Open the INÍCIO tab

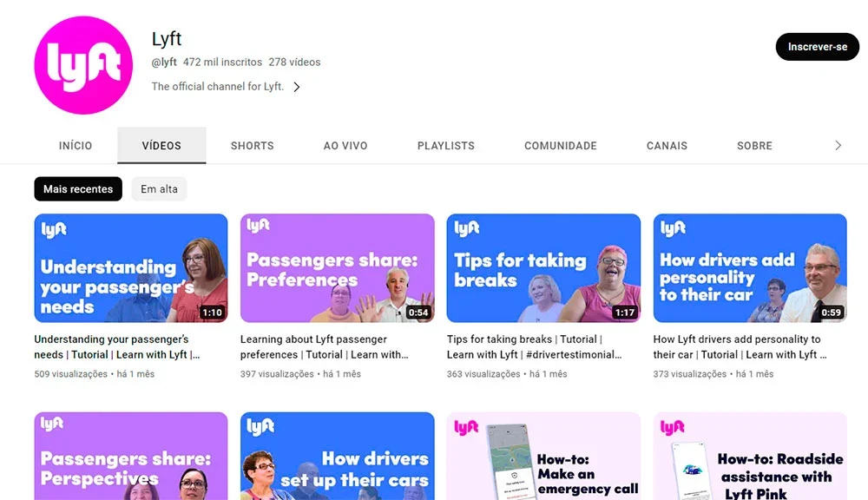pos(76,146)
